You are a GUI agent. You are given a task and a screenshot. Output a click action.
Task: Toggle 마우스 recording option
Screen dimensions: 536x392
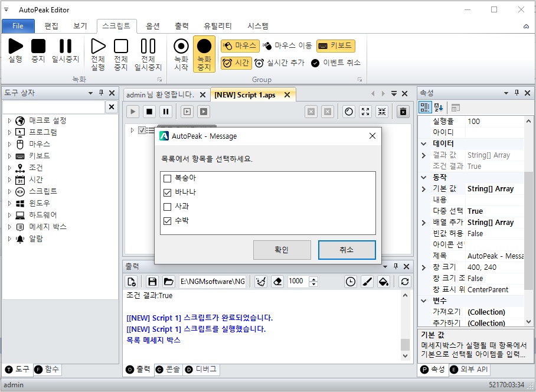[239, 45]
